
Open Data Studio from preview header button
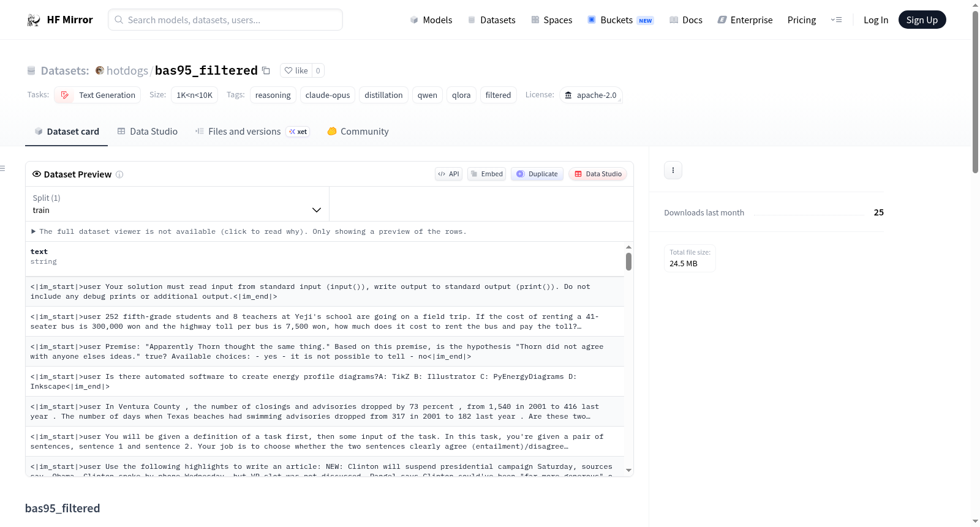[x=598, y=174]
